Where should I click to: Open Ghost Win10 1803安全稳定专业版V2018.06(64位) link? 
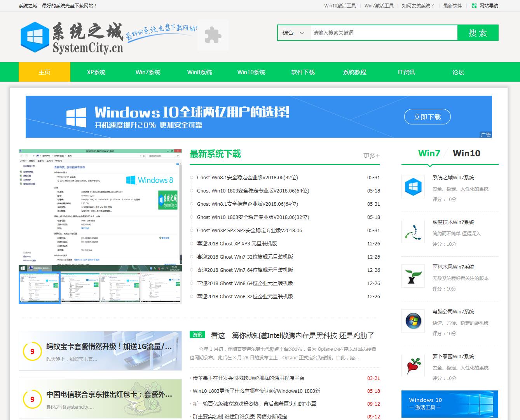coord(253,191)
